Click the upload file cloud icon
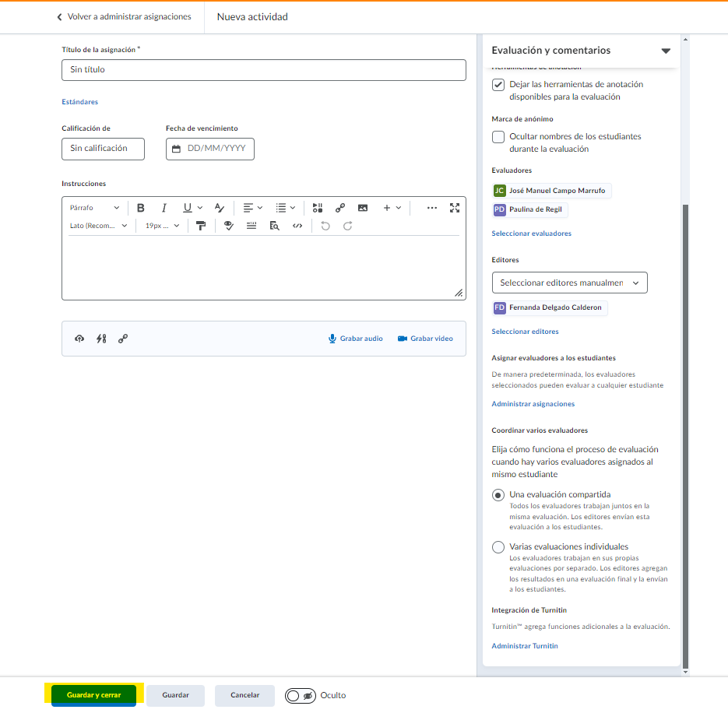The image size is (728, 713). pos(79,339)
